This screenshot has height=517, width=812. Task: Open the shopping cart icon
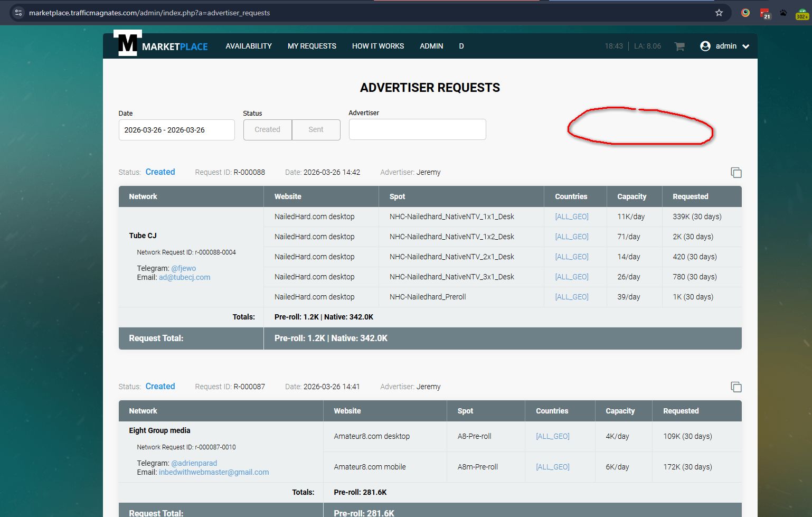coord(679,46)
